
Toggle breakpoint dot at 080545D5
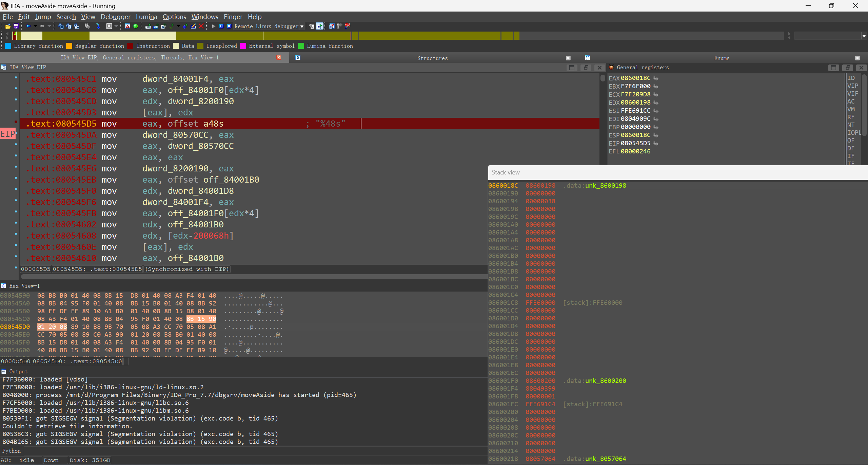[x=16, y=122]
